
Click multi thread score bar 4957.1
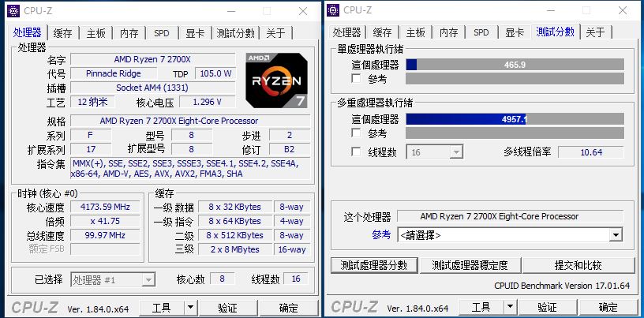515,119
